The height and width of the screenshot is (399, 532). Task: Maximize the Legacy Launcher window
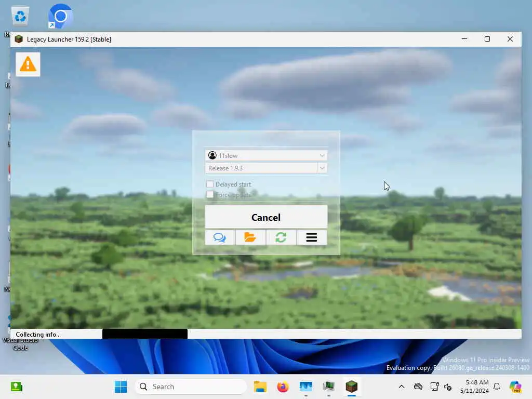[x=487, y=39]
